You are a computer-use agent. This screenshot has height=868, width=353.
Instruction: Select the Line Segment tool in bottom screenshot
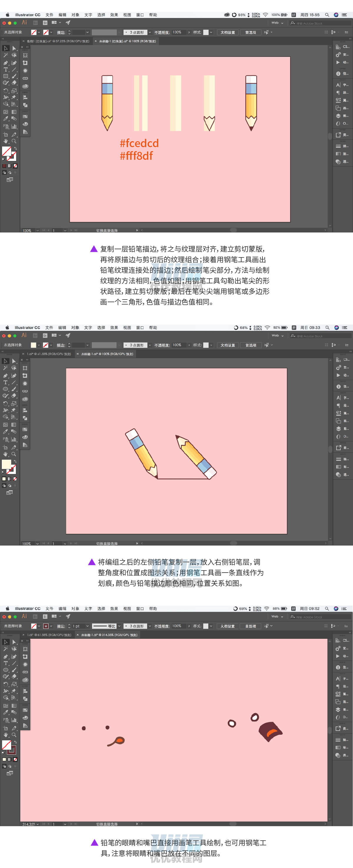14,663
